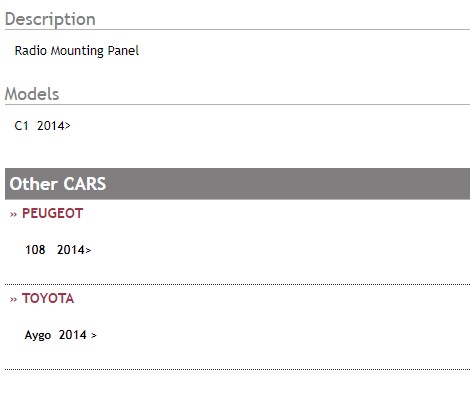Click the 'C1' model name under Models
470x394 pixels.
(21, 126)
